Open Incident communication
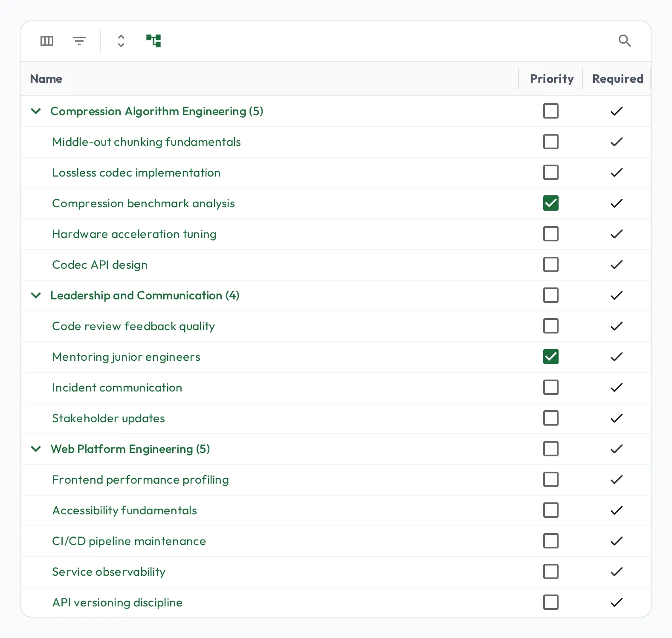The width and height of the screenshot is (672, 638). 117,388
